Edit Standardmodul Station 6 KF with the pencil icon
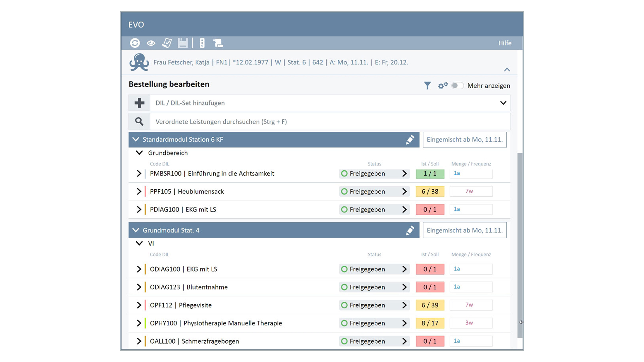The width and height of the screenshot is (644, 362). [410, 140]
